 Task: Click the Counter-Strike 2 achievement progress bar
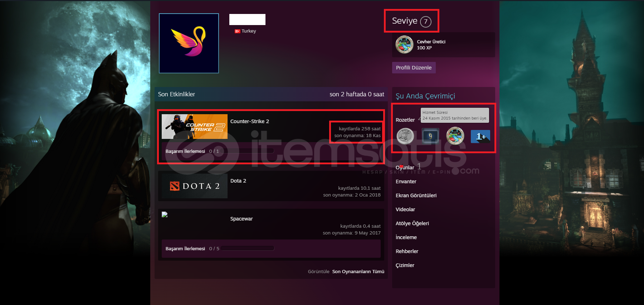pos(248,151)
